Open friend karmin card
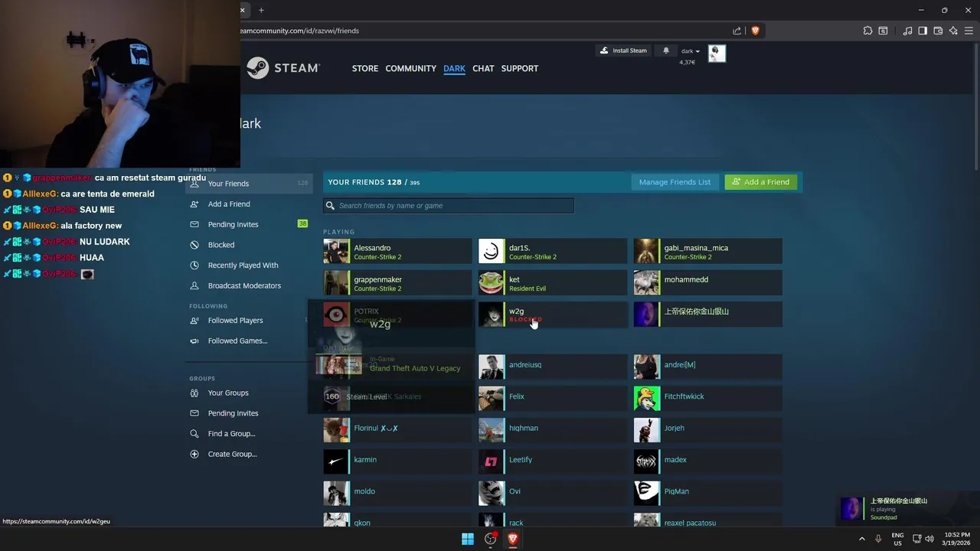 click(397, 461)
